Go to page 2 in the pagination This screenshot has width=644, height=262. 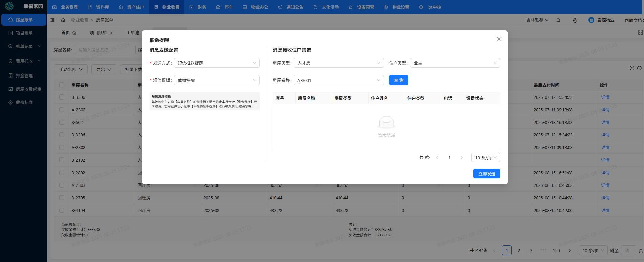click(519, 251)
